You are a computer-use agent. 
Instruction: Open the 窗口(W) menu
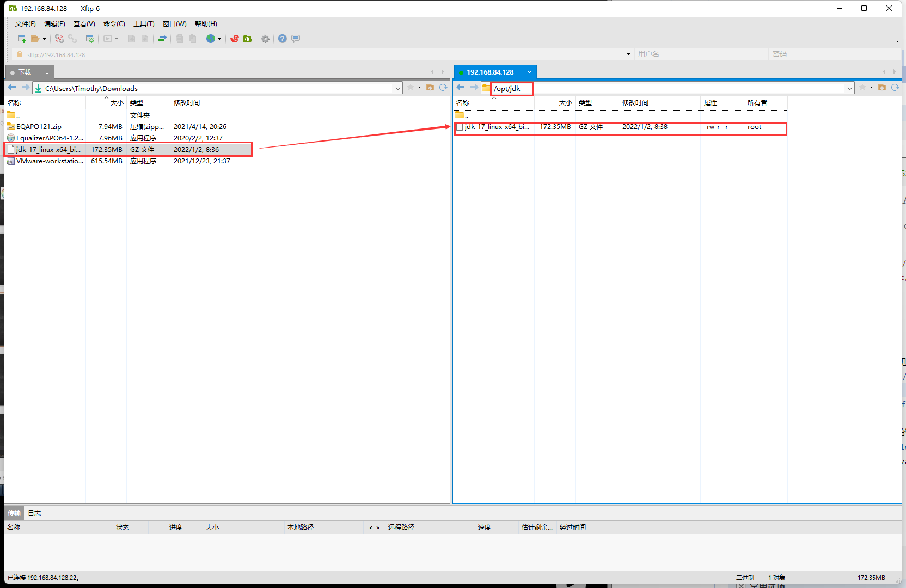click(175, 24)
